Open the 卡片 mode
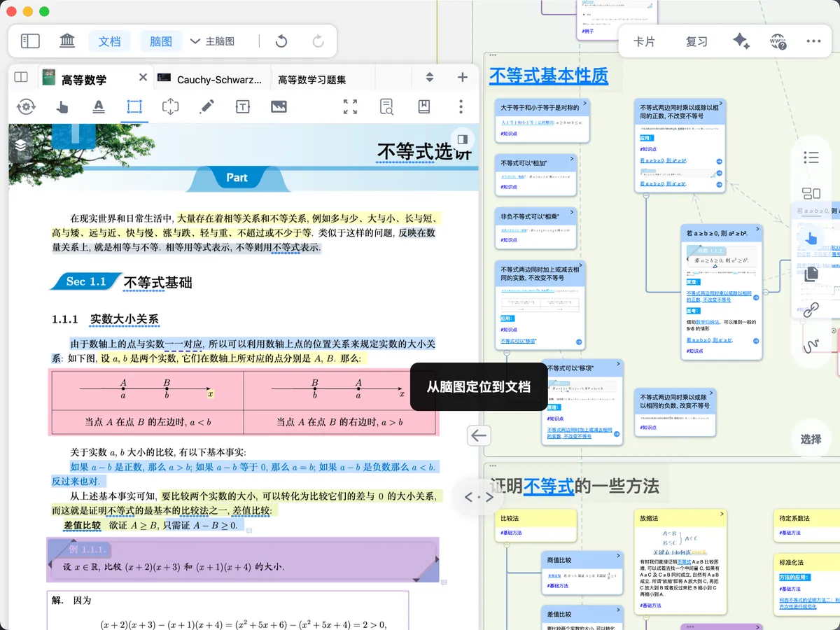The width and height of the screenshot is (840, 630). 644,41
